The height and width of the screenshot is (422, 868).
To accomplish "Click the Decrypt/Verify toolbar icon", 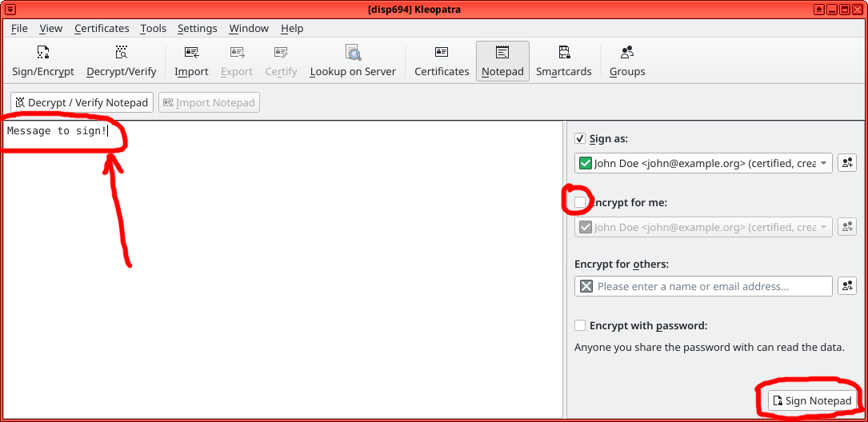I will 122,61.
